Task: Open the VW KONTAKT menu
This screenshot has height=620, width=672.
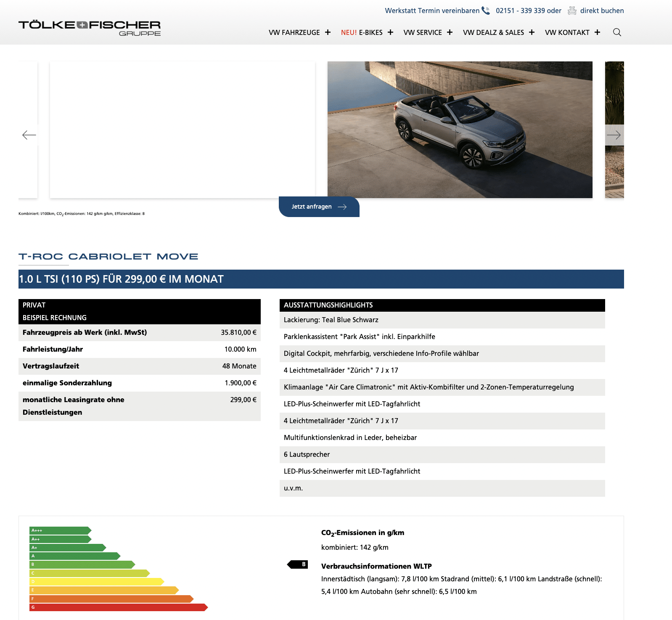Action: pos(567,32)
